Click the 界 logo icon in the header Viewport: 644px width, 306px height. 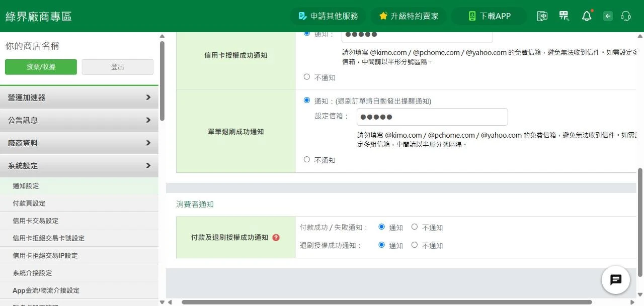click(564, 16)
